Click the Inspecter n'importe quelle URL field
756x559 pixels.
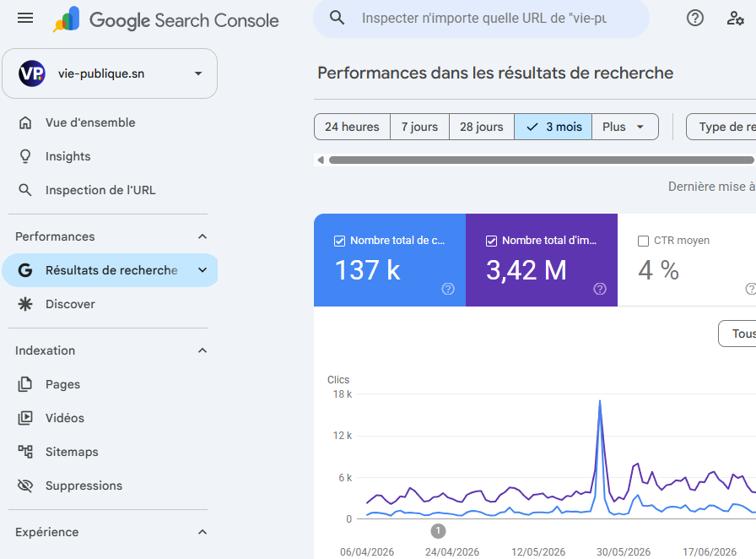483,19
